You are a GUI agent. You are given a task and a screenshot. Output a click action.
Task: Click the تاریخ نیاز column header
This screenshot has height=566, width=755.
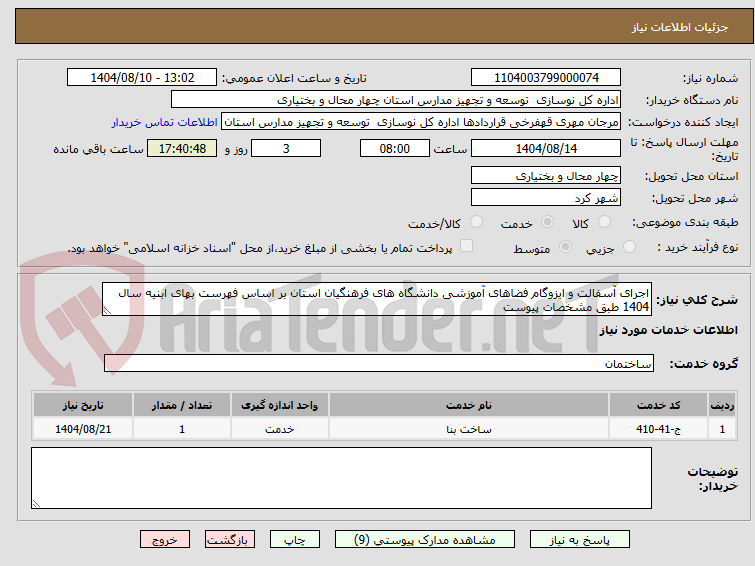click(83, 405)
